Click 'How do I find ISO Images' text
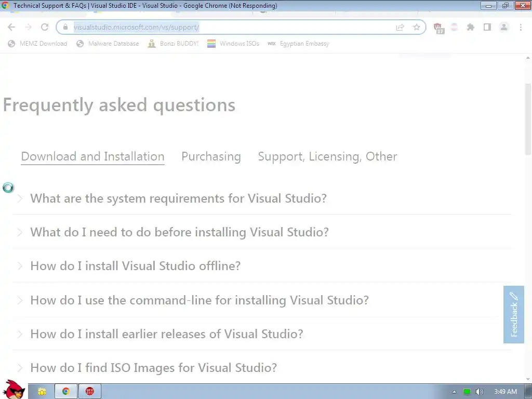Screen dimensions: 532x399 pos(153,368)
